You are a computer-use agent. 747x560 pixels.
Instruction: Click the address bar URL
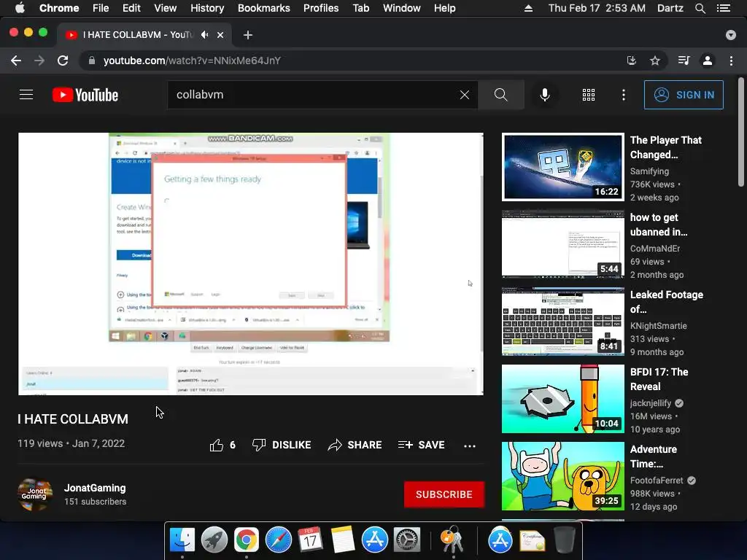click(192, 61)
